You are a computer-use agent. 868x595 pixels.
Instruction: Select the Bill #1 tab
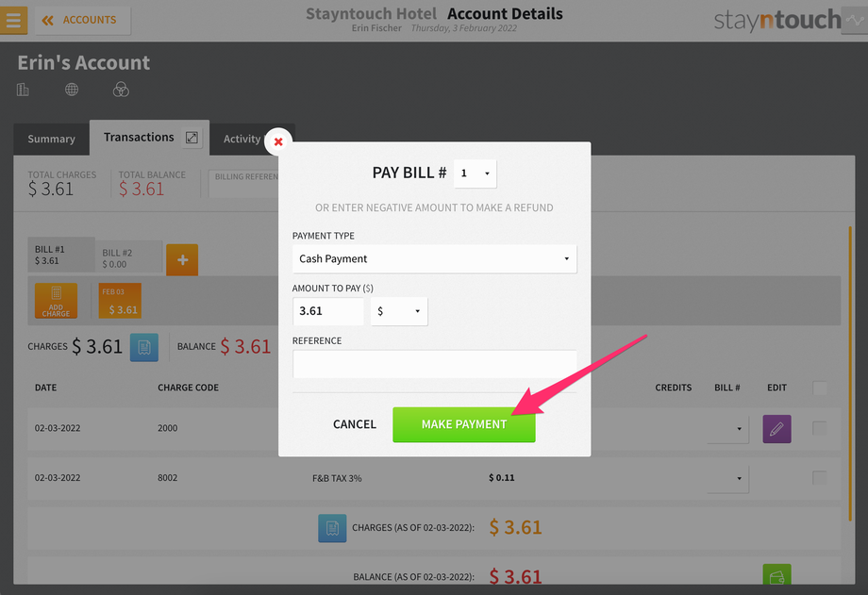point(61,255)
